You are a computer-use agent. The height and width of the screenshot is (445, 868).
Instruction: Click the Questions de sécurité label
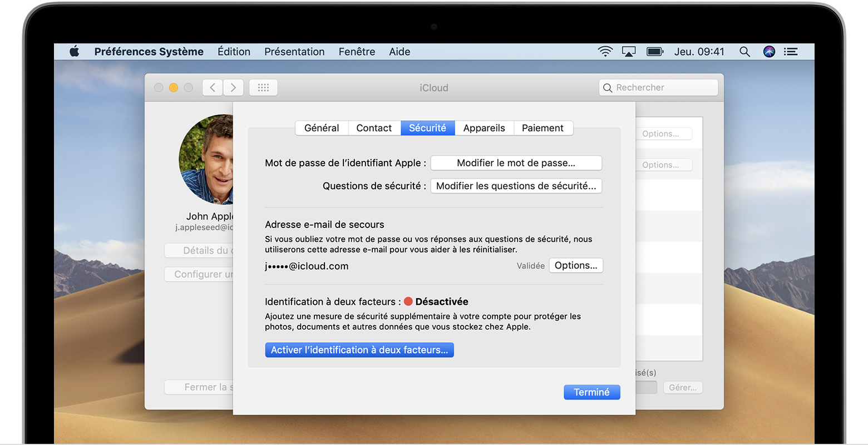tap(374, 186)
